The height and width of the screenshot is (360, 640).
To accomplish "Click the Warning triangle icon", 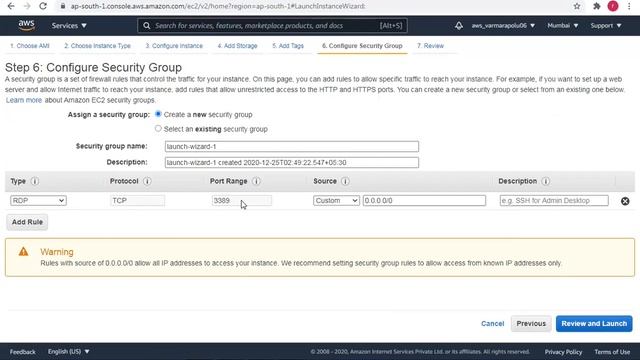I will pyautogui.click(x=23, y=251).
